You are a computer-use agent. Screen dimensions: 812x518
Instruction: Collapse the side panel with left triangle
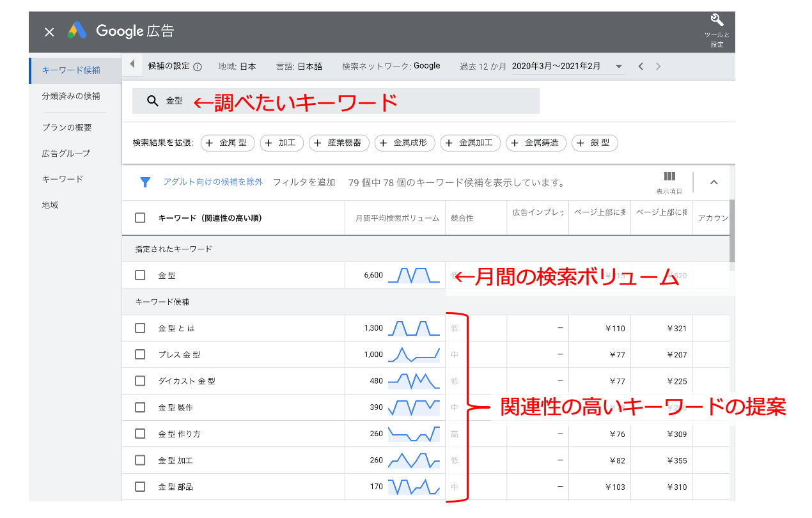tap(132, 65)
